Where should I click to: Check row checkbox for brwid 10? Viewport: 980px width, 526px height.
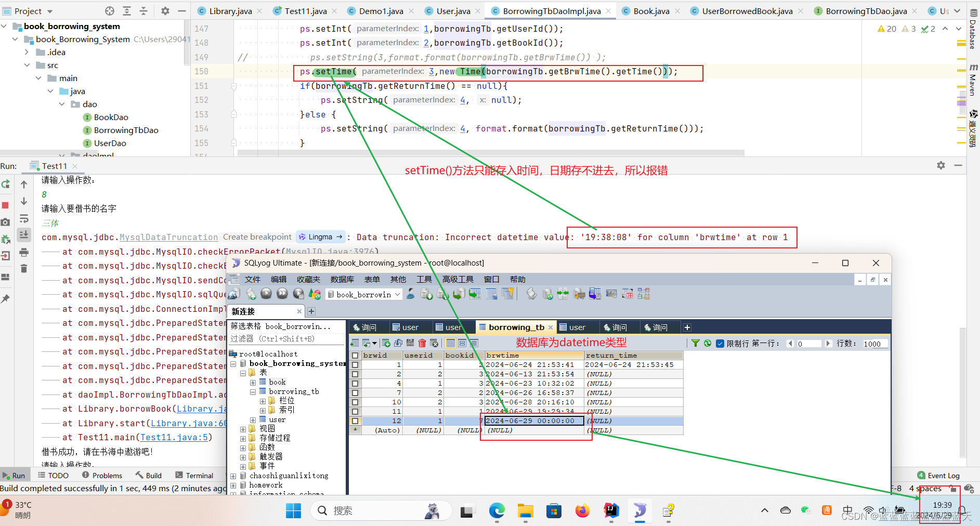point(355,402)
